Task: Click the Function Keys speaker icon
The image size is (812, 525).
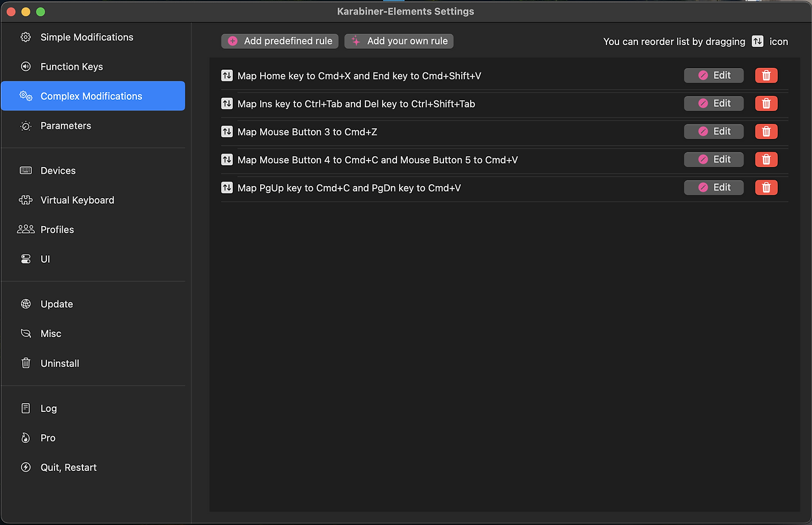Action: [x=25, y=67]
